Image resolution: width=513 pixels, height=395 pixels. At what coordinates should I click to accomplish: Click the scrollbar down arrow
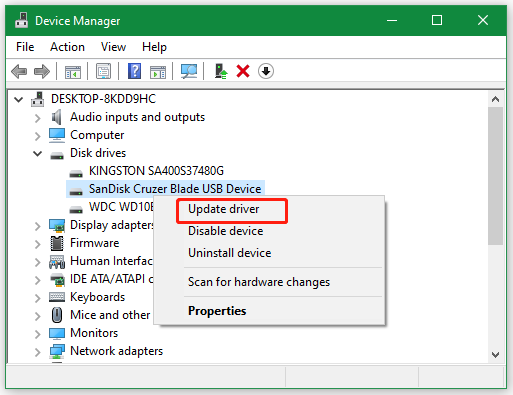[x=495, y=355]
